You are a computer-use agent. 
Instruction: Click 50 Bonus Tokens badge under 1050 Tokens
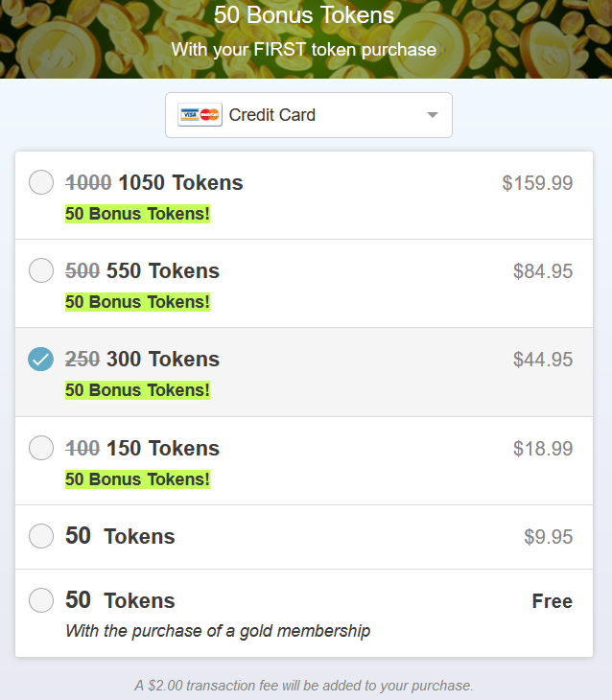[x=137, y=214]
